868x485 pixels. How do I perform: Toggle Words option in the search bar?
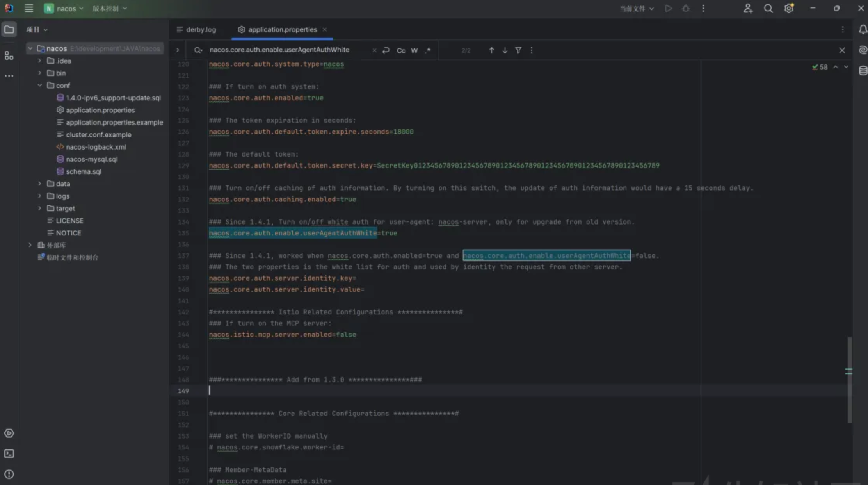tap(414, 50)
